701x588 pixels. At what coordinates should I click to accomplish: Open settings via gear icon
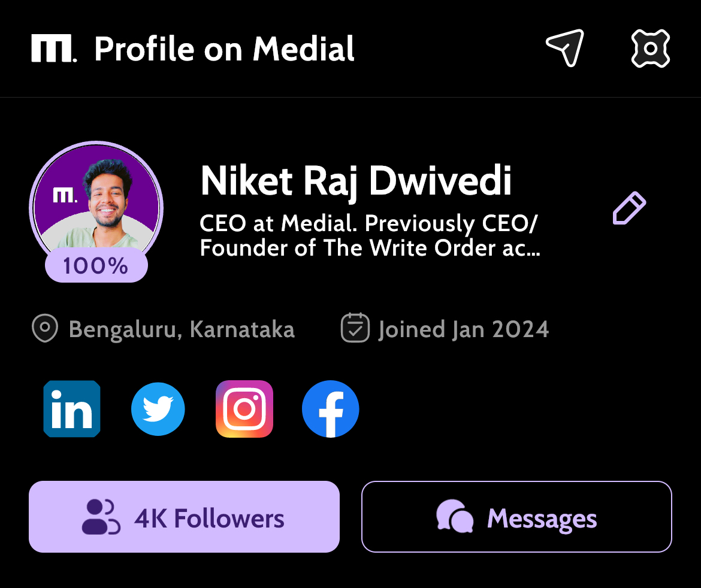coord(651,49)
